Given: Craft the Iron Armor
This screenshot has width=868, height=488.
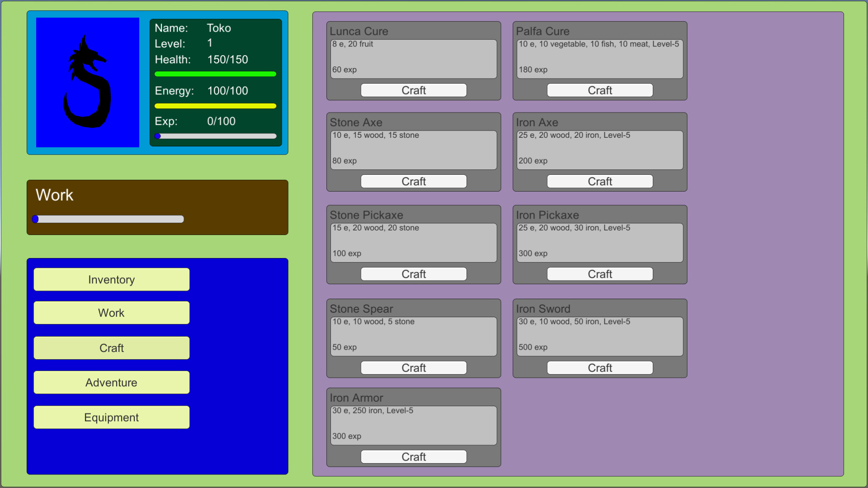Looking at the screenshot, I should pos(413,457).
